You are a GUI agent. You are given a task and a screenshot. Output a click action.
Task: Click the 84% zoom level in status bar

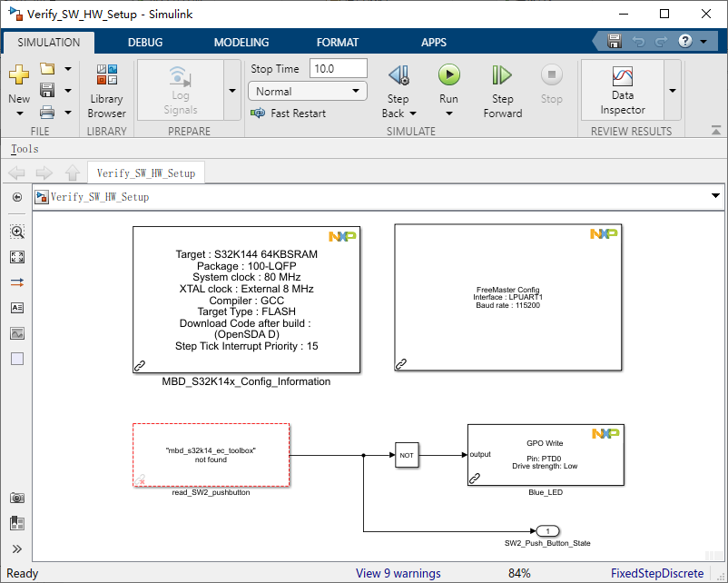coord(519,573)
